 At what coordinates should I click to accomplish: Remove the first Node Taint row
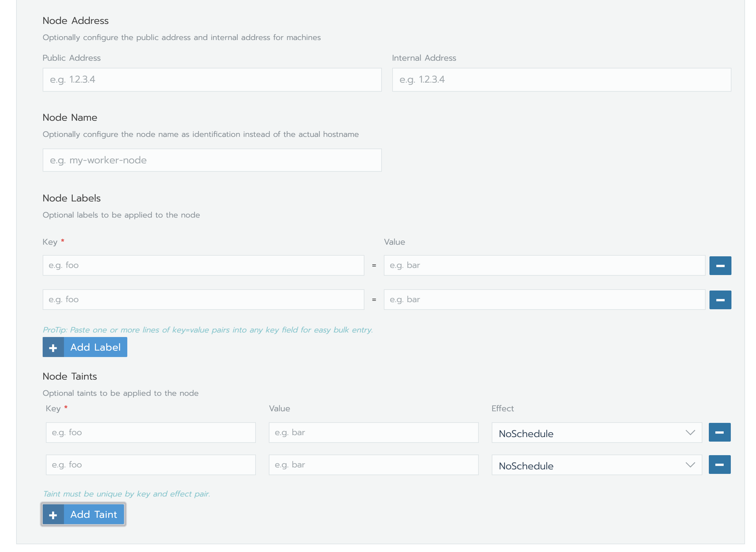pos(719,432)
